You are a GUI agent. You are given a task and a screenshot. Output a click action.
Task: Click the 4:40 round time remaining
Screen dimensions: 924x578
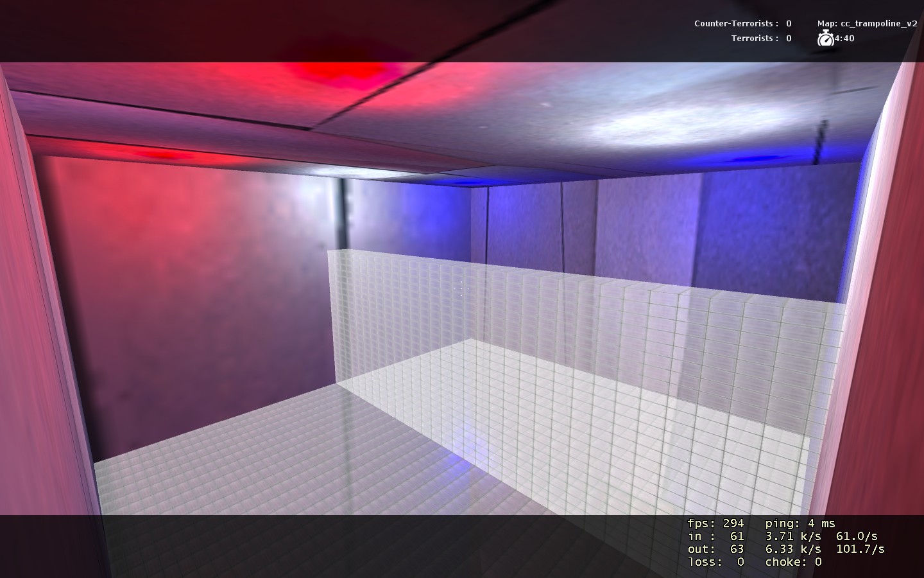(x=844, y=39)
